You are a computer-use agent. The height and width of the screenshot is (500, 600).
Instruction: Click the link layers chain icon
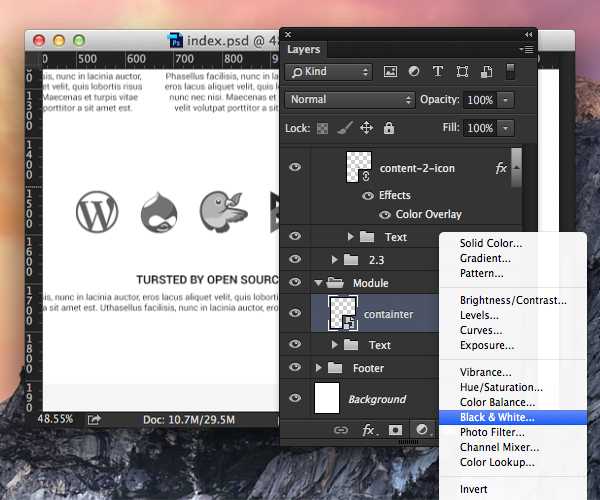pos(341,430)
